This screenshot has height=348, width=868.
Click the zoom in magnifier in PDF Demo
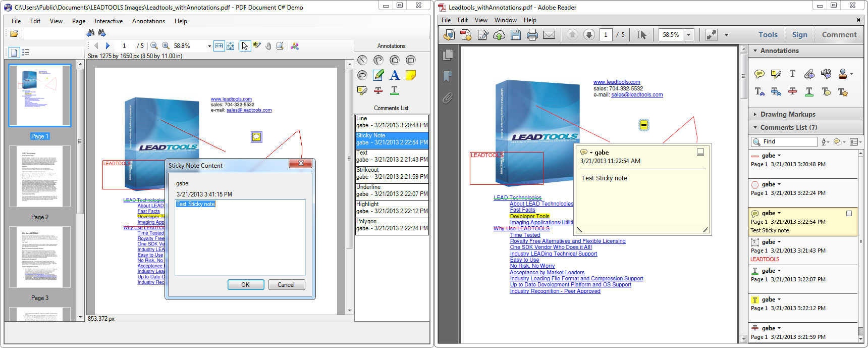pos(165,46)
